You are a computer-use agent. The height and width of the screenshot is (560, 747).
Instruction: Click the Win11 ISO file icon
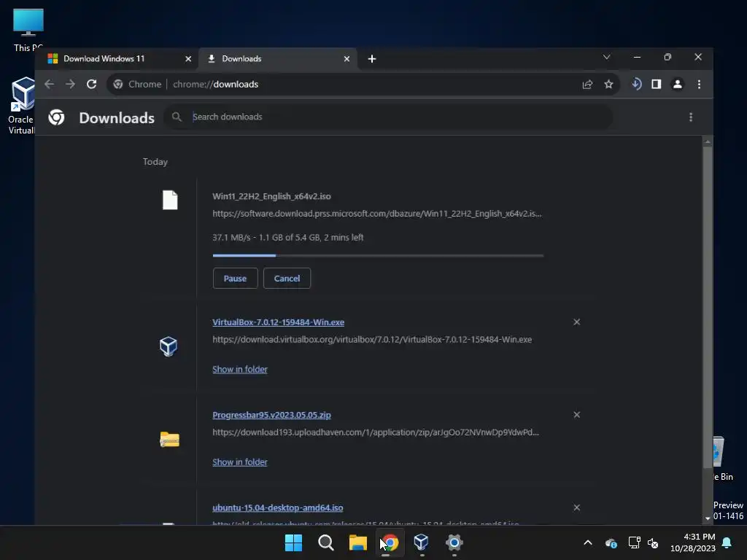(x=170, y=200)
